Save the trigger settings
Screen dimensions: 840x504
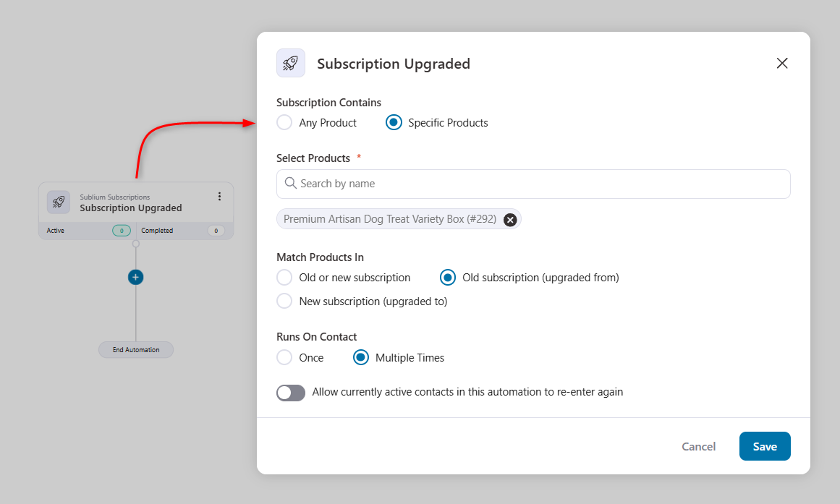765,446
